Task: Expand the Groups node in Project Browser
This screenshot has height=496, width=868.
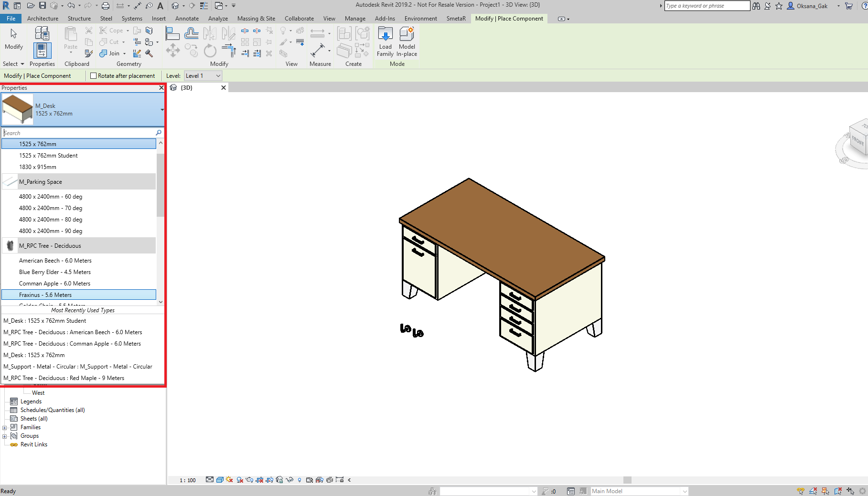Action: (x=5, y=436)
